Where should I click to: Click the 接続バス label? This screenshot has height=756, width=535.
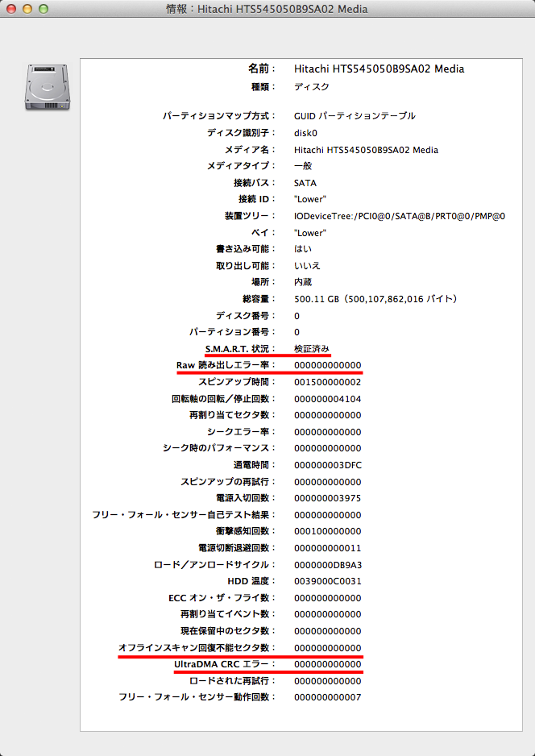coord(255,183)
